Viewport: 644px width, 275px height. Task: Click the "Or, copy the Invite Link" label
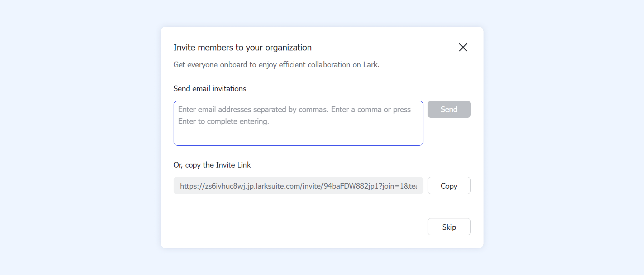click(212, 165)
